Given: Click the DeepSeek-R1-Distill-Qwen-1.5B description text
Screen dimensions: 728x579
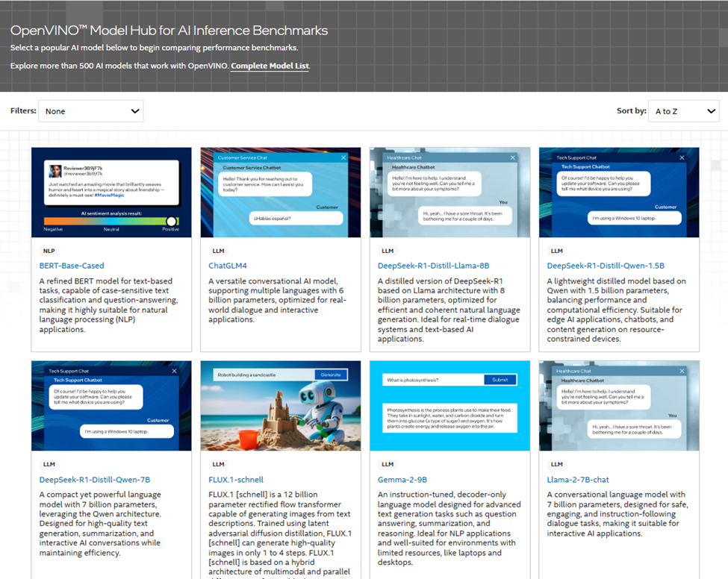Looking at the screenshot, I should click(616, 310).
